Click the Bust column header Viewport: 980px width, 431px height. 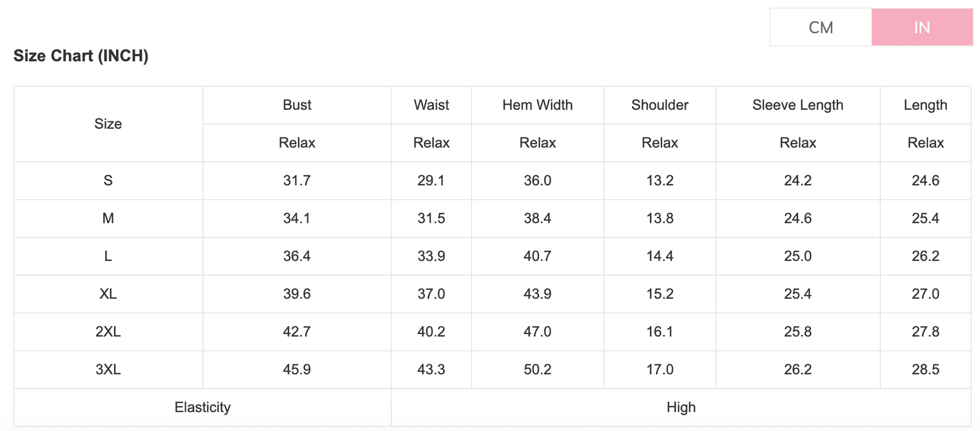click(297, 105)
